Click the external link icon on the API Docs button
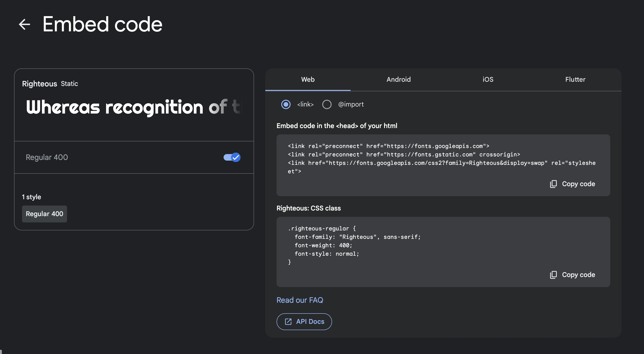The image size is (644, 354). (288, 321)
